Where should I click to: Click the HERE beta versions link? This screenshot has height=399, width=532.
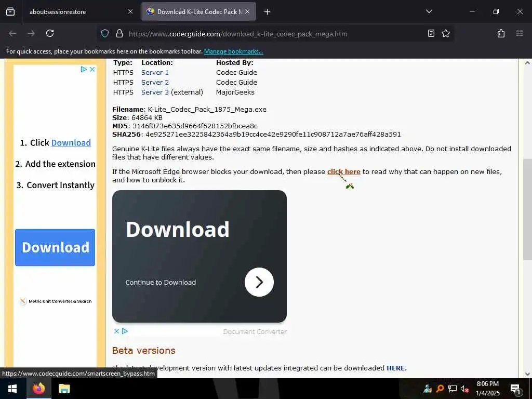tap(395, 368)
